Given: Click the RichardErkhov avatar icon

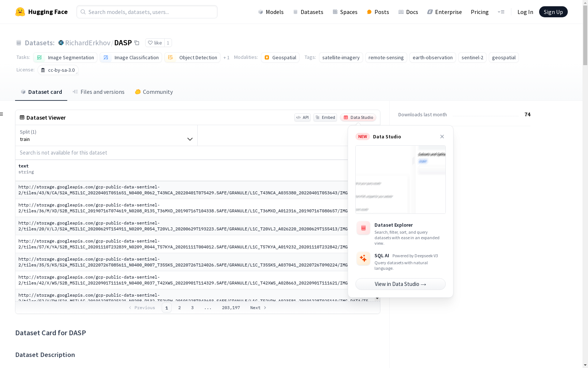Looking at the screenshot, I should pyautogui.click(x=61, y=43).
